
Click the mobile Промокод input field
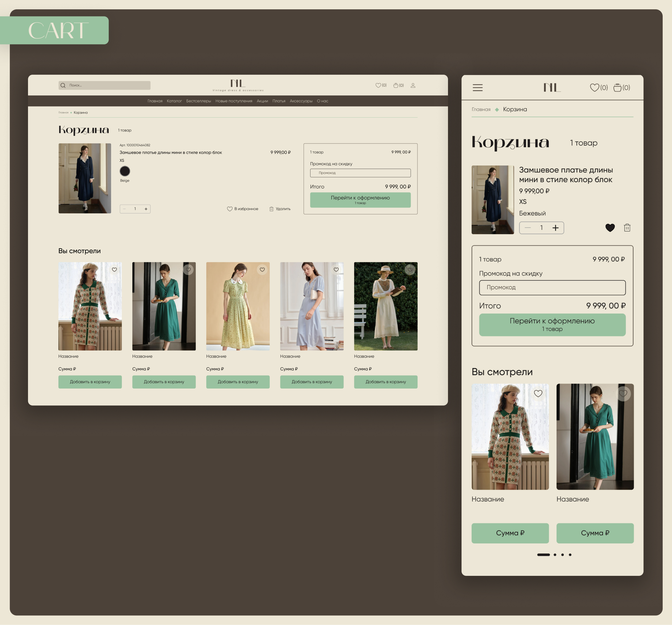point(552,287)
